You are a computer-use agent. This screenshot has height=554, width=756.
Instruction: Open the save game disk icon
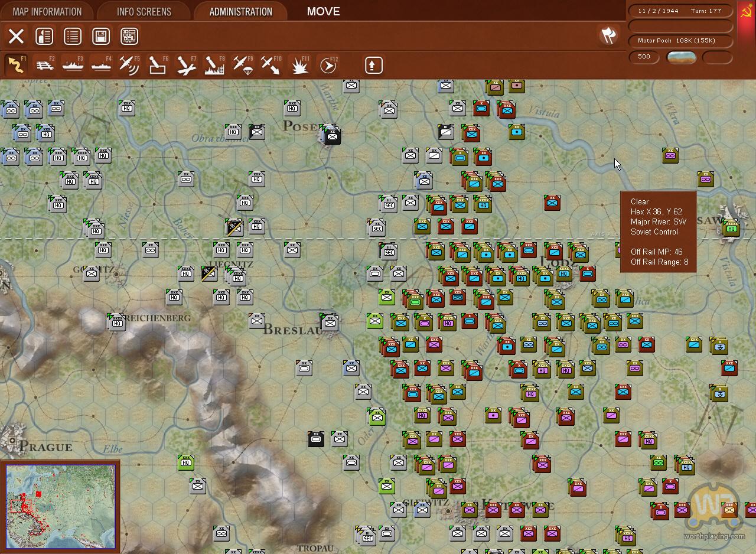pos(101,36)
